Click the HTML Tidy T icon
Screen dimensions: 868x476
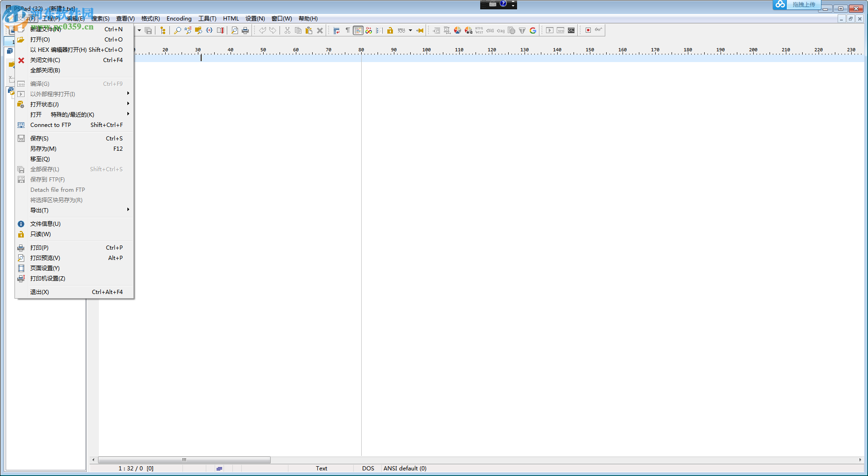[522, 31]
